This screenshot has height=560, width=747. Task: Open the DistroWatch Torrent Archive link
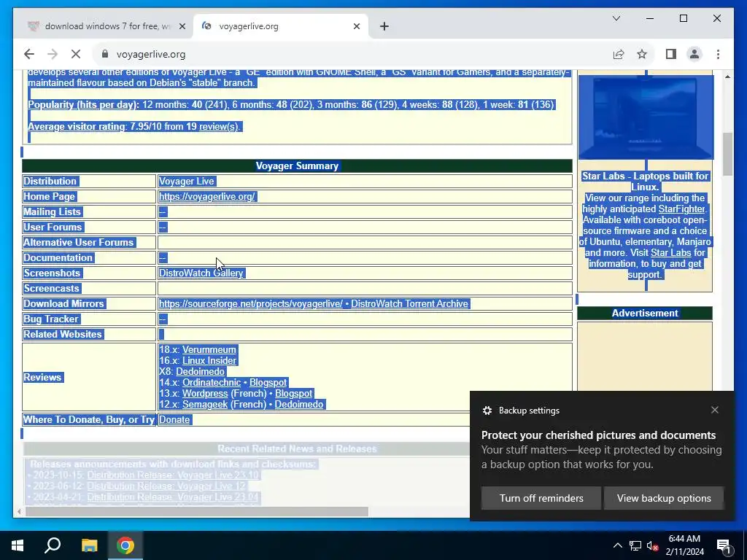[x=410, y=303]
